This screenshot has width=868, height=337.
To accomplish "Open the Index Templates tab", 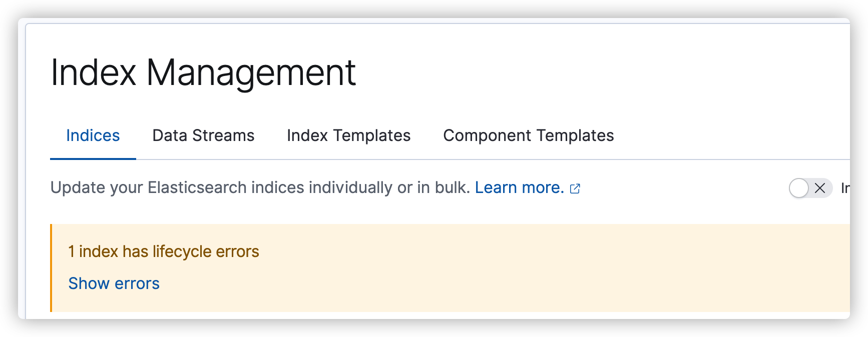I will [x=348, y=135].
